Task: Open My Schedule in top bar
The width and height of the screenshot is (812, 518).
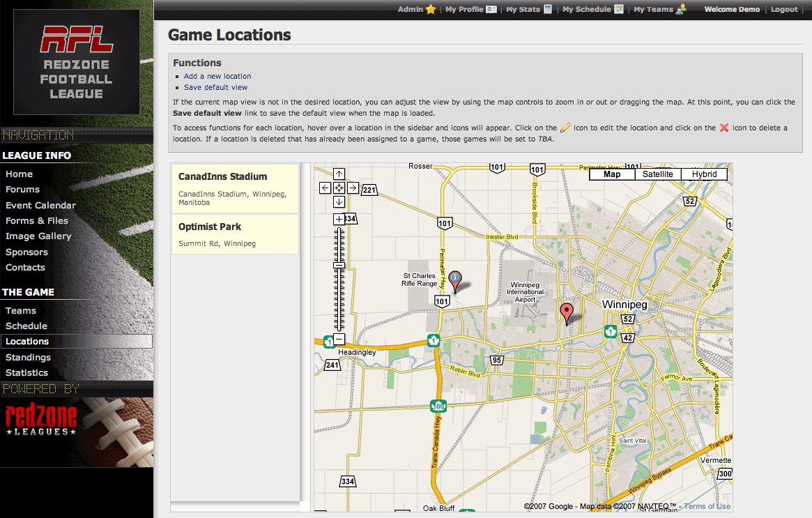Action: tap(586, 9)
